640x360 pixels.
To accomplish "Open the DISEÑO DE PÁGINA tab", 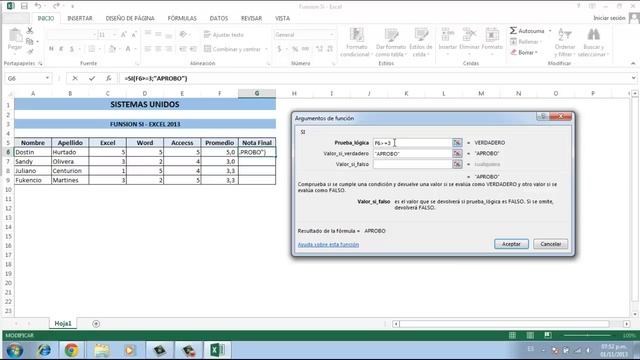I will point(130,18).
